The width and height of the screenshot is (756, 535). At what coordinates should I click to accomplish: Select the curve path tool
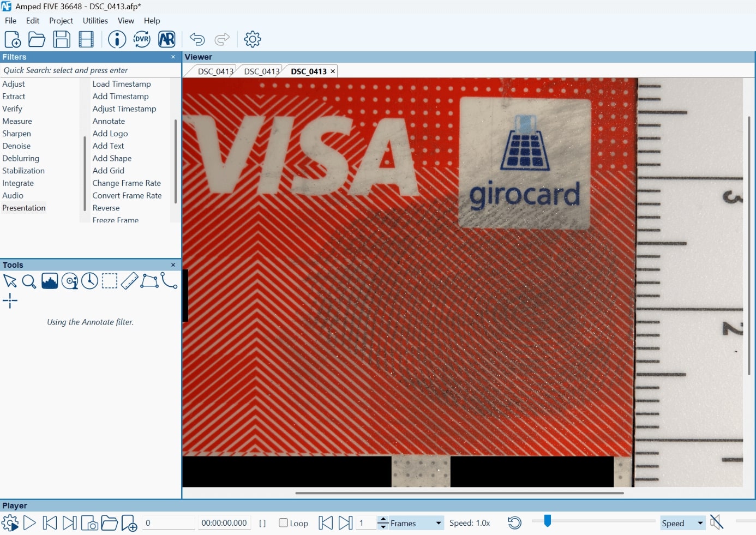(x=169, y=281)
